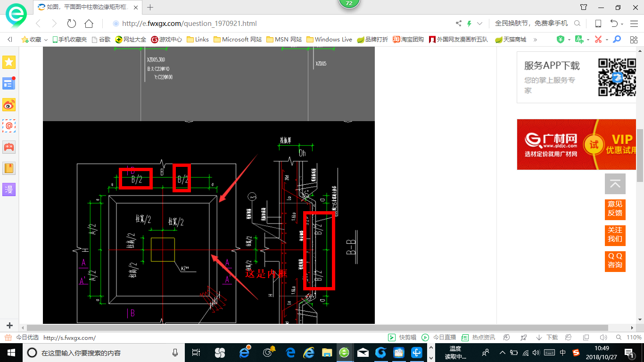The width and height of the screenshot is (644, 362).
Task: Open 手机收藏夹 bookmark
Action: (69, 40)
